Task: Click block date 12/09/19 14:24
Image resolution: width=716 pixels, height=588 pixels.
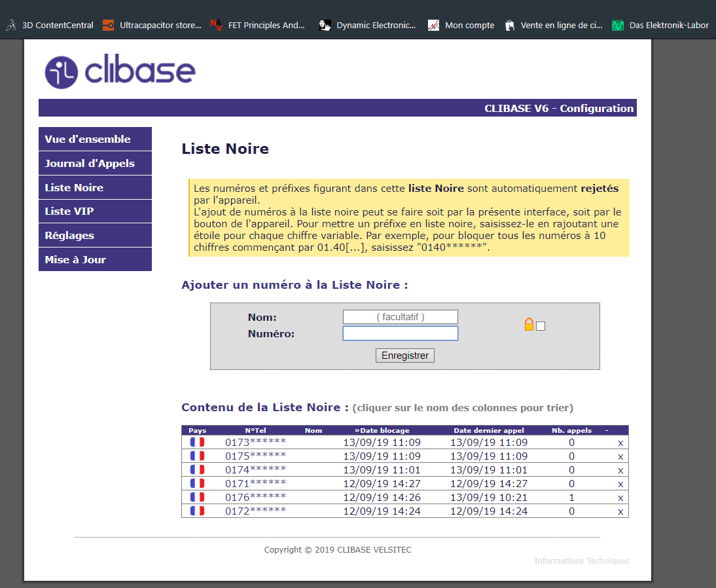Action: coord(382,511)
